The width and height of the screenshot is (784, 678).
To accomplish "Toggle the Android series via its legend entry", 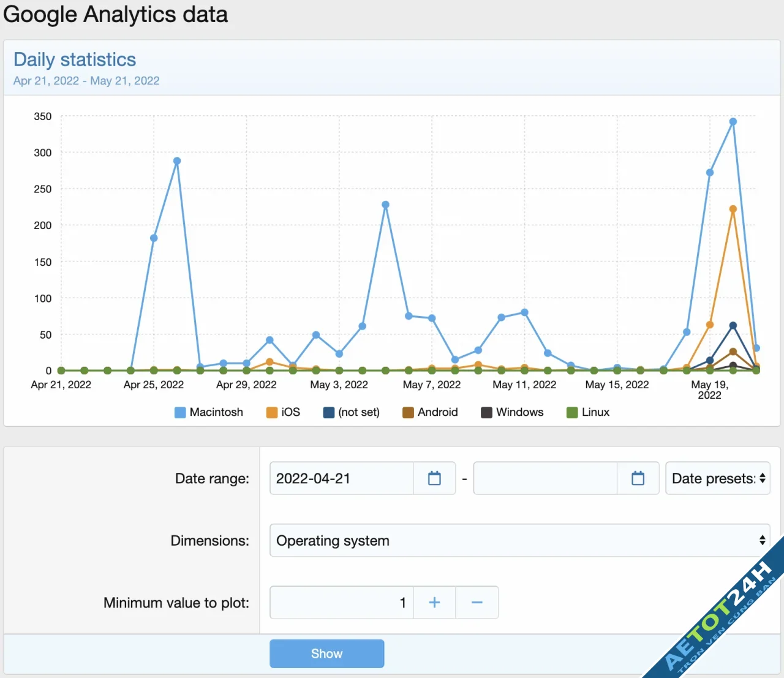I will (431, 412).
